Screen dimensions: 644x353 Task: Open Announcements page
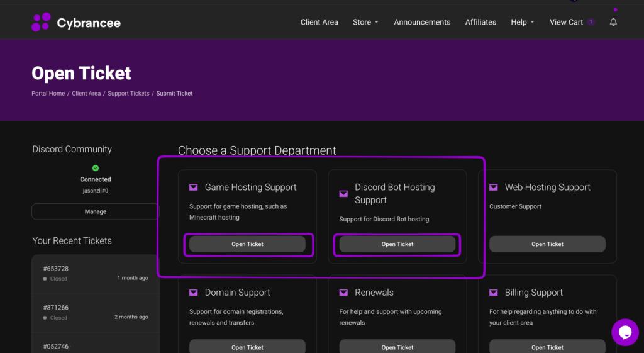[422, 22]
